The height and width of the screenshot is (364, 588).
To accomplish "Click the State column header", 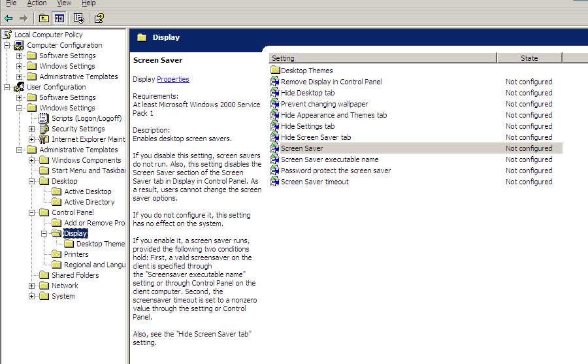I will coord(529,58).
